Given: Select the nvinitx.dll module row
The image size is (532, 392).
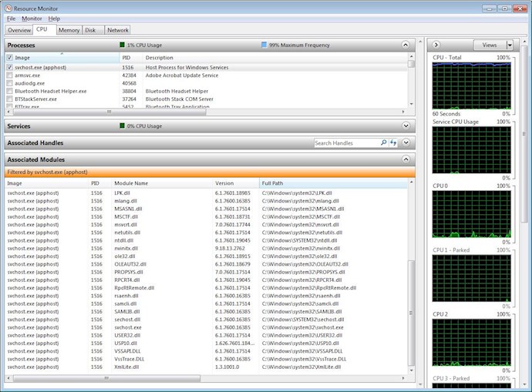Looking at the screenshot, I should [206, 248].
